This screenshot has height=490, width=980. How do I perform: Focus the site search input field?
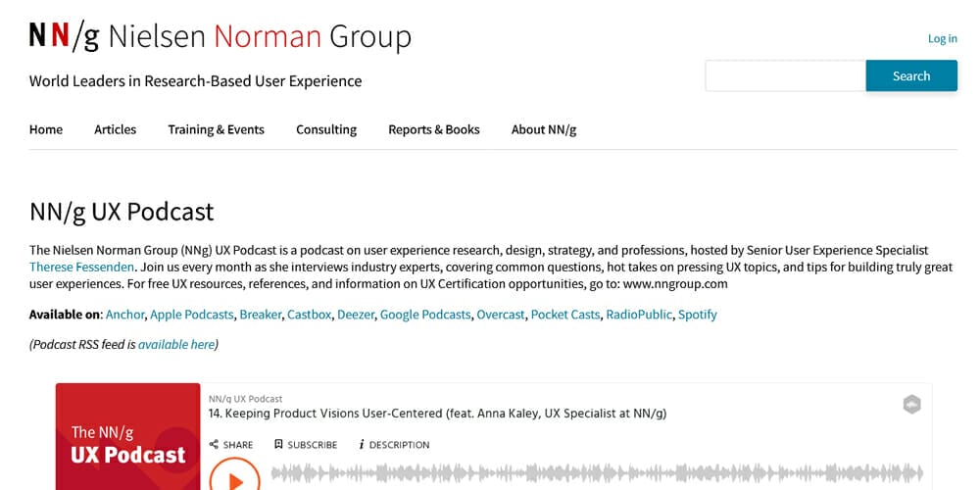pos(785,75)
